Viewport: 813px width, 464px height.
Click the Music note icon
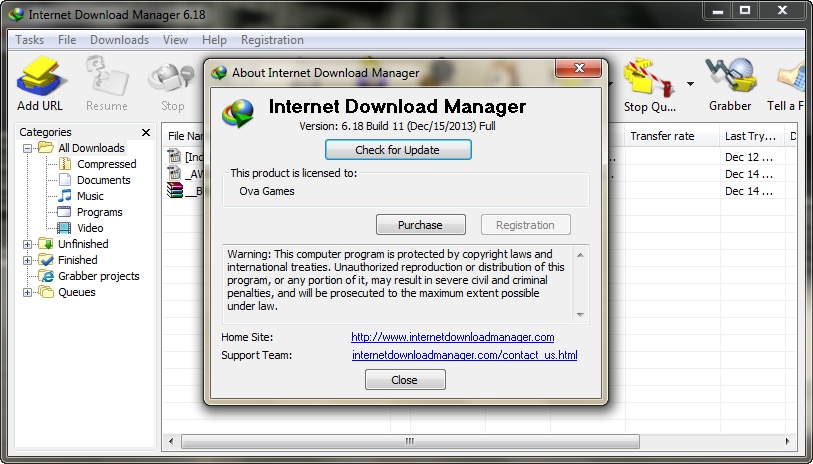coord(65,196)
